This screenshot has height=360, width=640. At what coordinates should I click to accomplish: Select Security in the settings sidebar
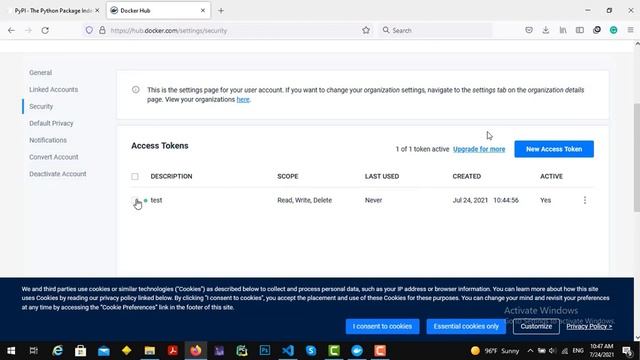click(x=41, y=107)
